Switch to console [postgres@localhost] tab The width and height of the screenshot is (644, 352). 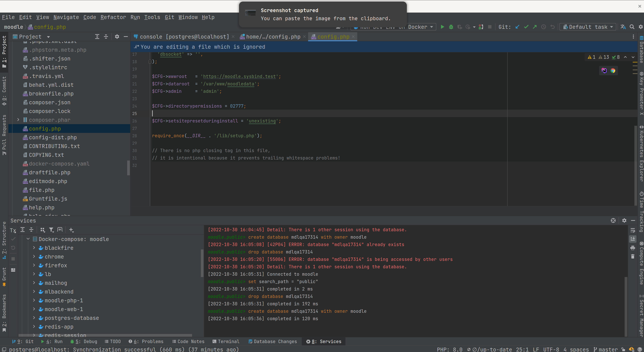coord(184,37)
